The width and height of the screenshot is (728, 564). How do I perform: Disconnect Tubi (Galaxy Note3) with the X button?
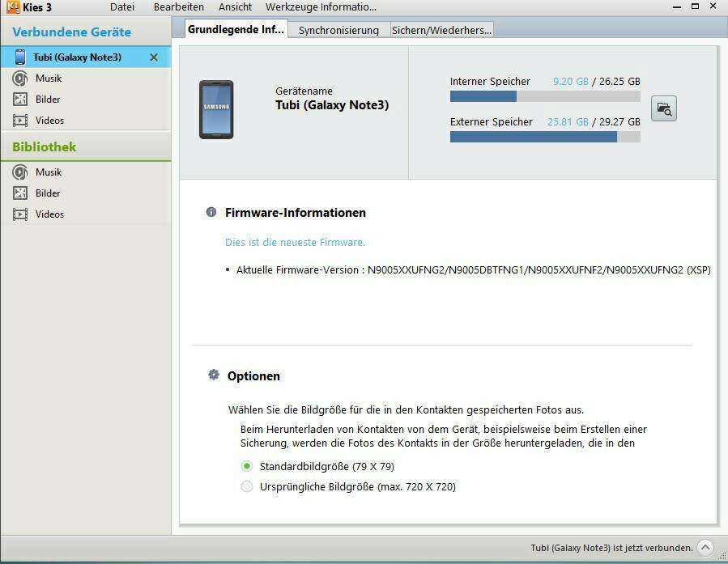tap(154, 57)
